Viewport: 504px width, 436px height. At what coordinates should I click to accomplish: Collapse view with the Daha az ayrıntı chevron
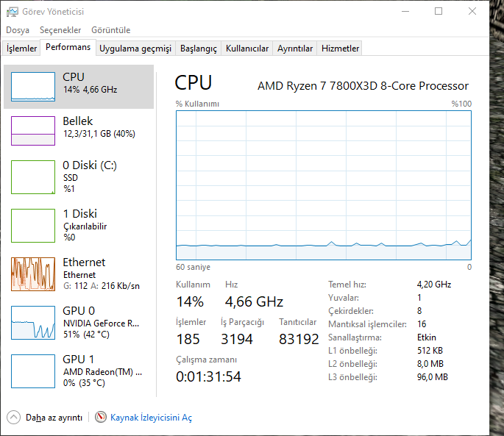tap(14, 417)
